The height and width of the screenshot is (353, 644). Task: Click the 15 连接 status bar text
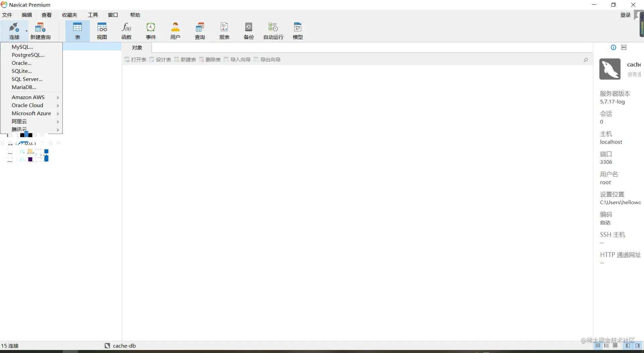click(x=10, y=346)
